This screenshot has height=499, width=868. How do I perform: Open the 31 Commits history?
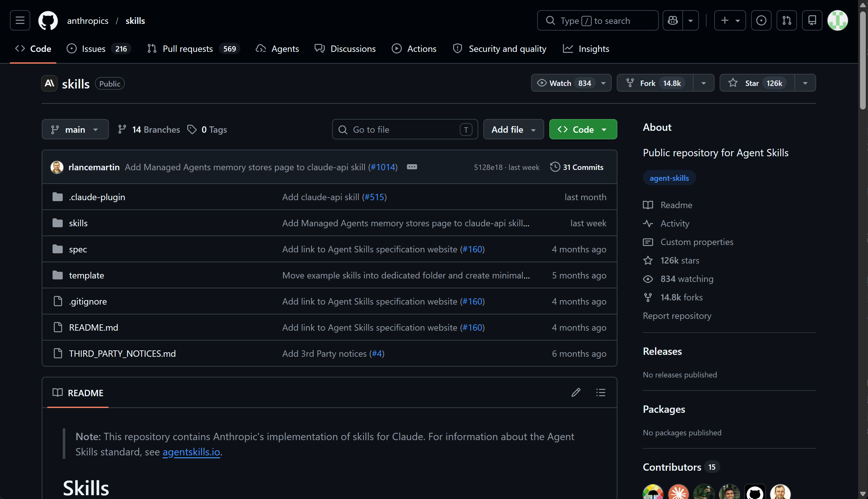point(577,167)
